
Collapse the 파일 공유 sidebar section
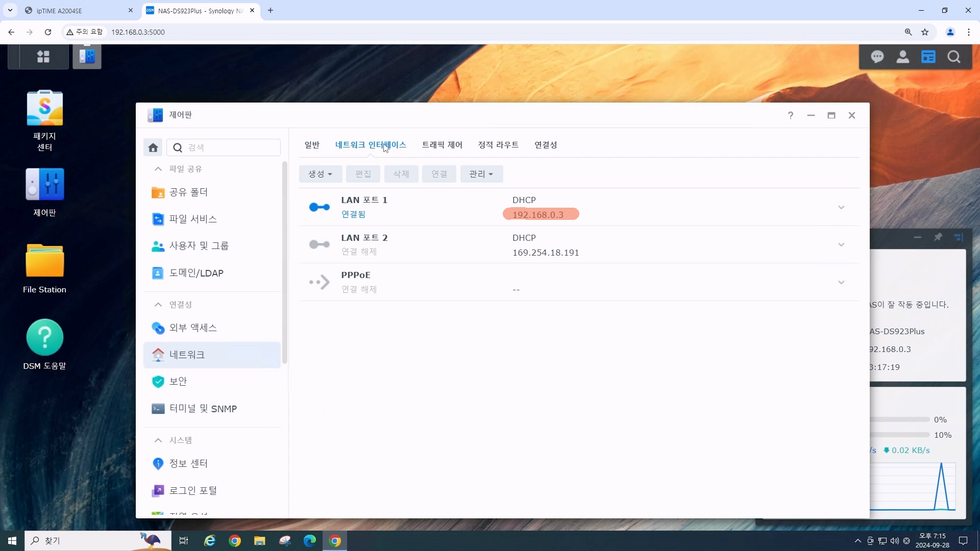(158, 169)
